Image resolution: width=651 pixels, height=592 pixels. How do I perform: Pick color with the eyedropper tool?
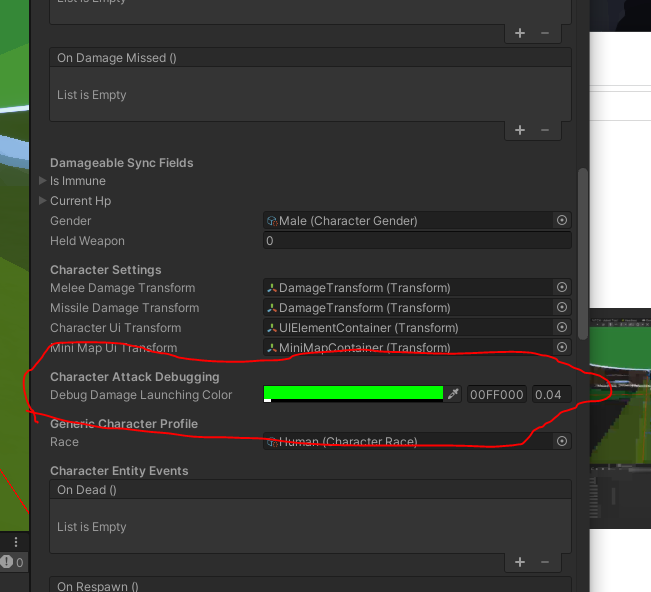pos(453,394)
